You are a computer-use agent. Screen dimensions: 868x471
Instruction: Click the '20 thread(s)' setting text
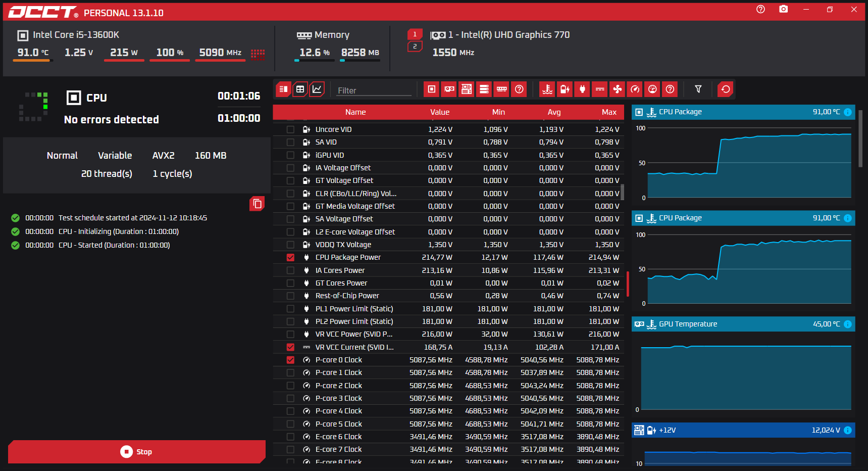click(107, 174)
